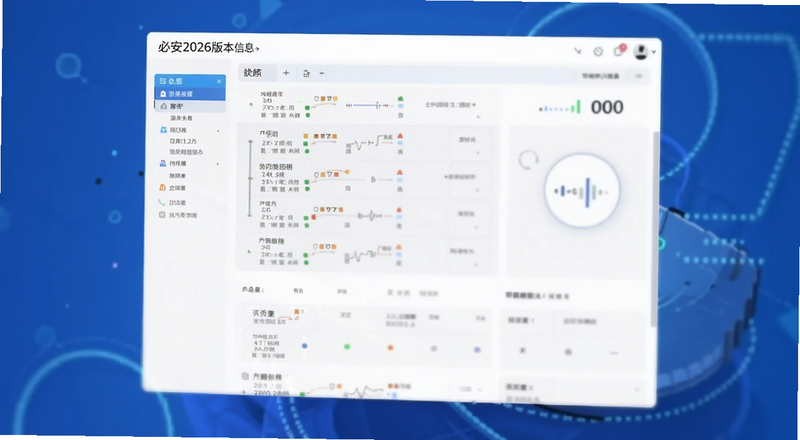Click the gray square icon sidebar item

pyautogui.click(x=162, y=215)
